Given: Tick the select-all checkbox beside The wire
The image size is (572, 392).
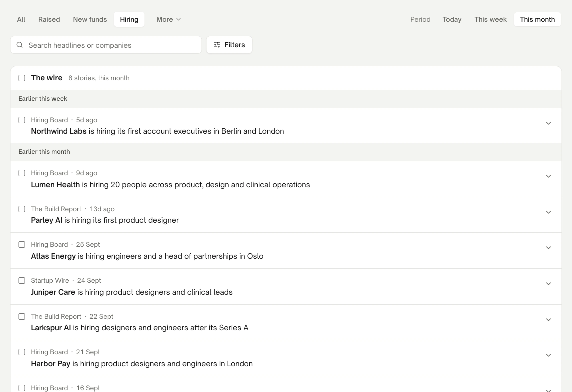Looking at the screenshot, I should click(x=22, y=78).
